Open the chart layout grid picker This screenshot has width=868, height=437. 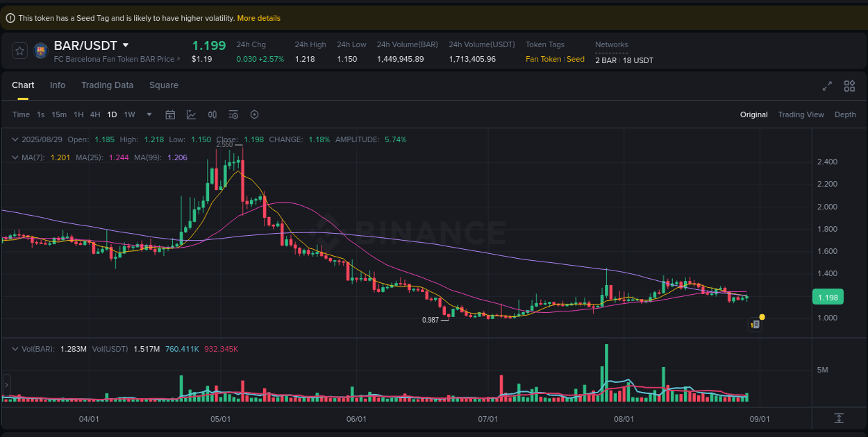click(x=849, y=85)
